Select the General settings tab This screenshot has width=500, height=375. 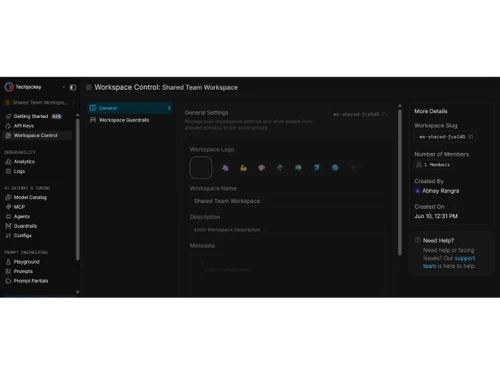130,108
